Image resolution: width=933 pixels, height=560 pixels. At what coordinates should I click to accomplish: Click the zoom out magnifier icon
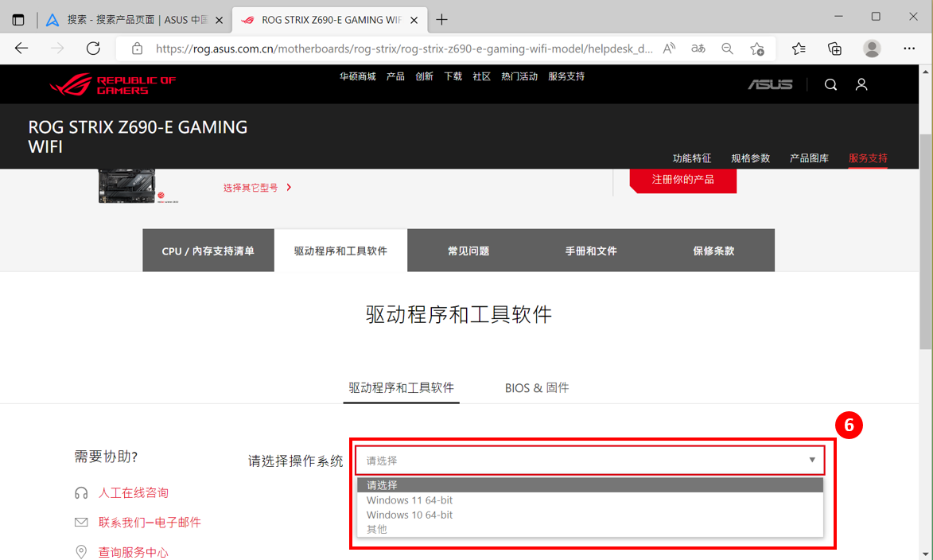click(x=727, y=49)
